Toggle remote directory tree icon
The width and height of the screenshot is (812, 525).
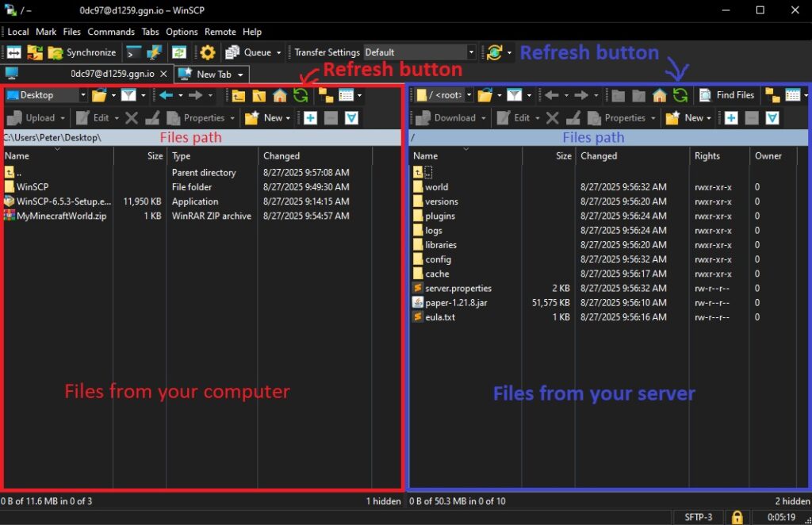point(772,95)
